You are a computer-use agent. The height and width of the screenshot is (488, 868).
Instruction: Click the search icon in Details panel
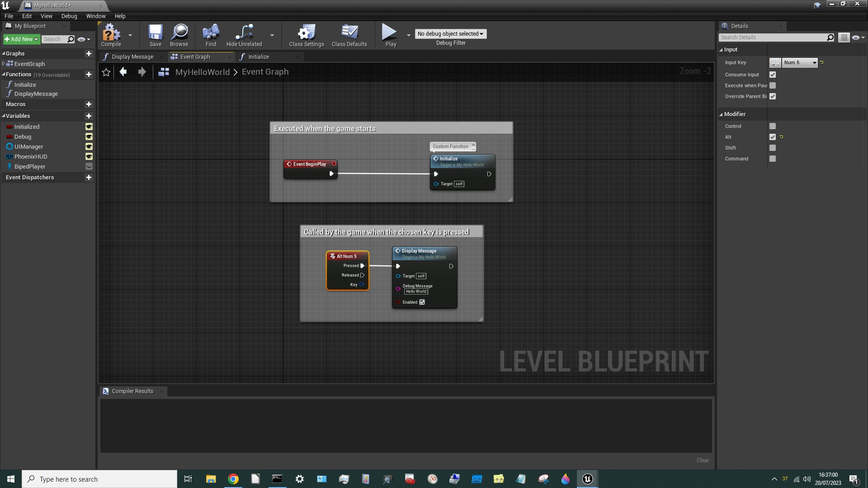coord(830,38)
